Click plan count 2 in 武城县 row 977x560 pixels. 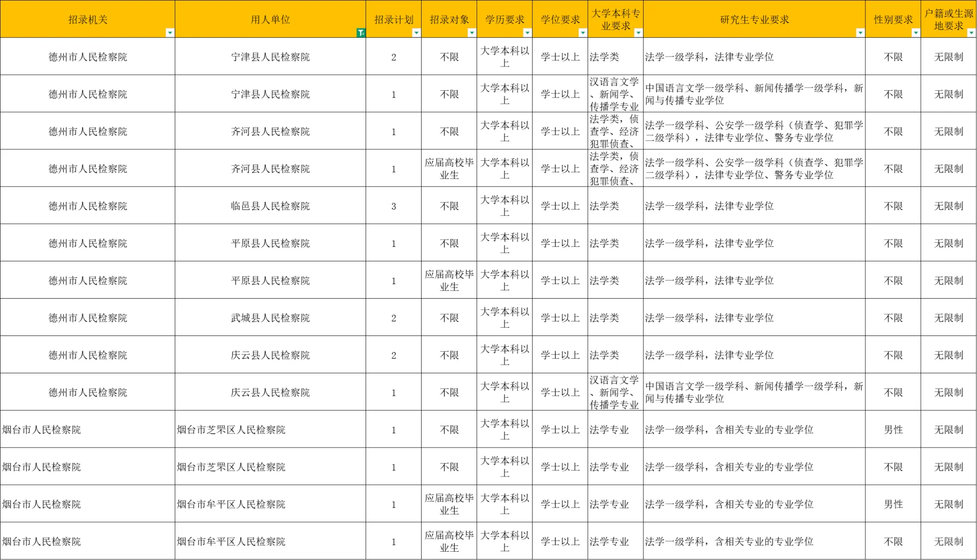point(394,318)
